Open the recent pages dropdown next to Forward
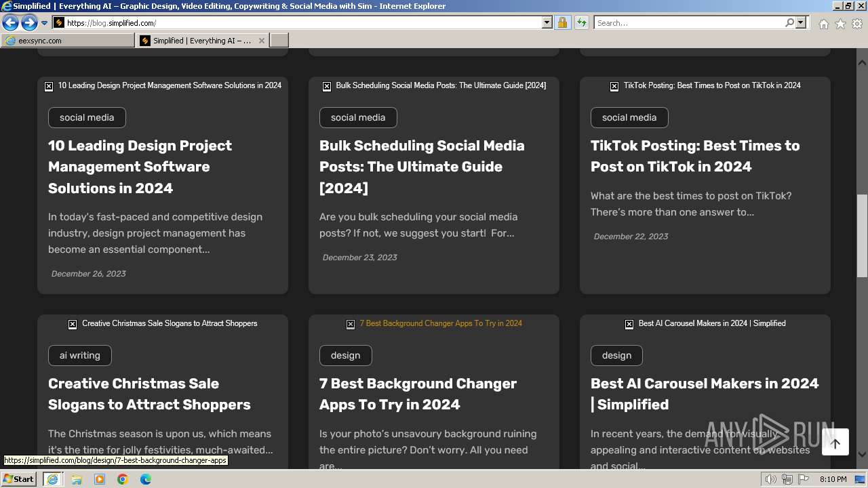 point(45,23)
